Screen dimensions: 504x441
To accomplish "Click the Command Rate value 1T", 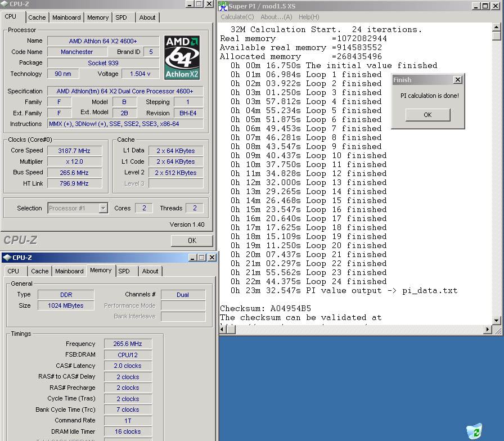I will 128,421.
